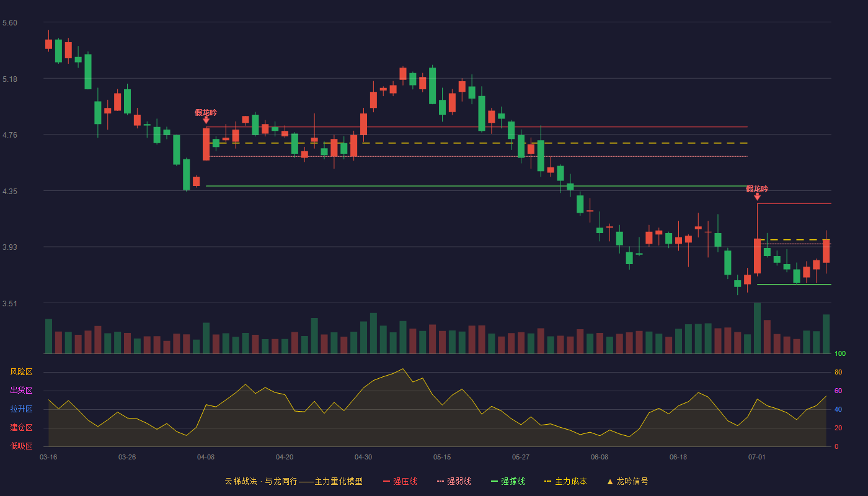Click the 5.60 price axis label

click(10, 23)
